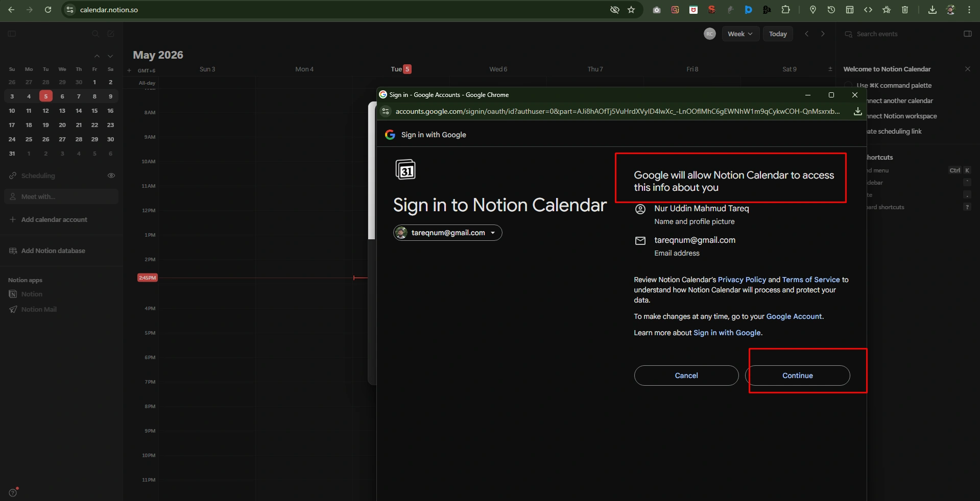Viewport: 980px width, 501px height.
Task: Open the McAfee shield extension icon
Action: click(x=694, y=10)
